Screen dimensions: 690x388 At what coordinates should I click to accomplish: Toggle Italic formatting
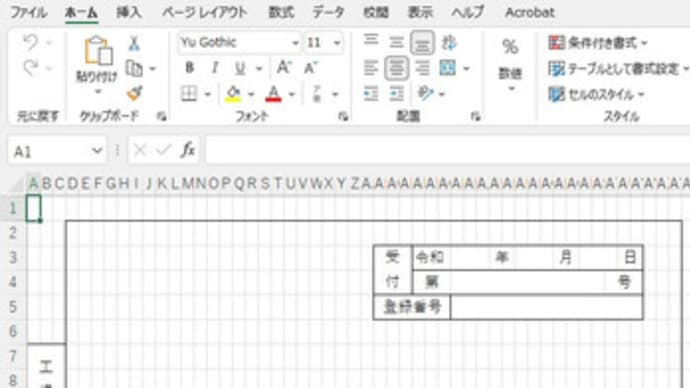[215, 68]
